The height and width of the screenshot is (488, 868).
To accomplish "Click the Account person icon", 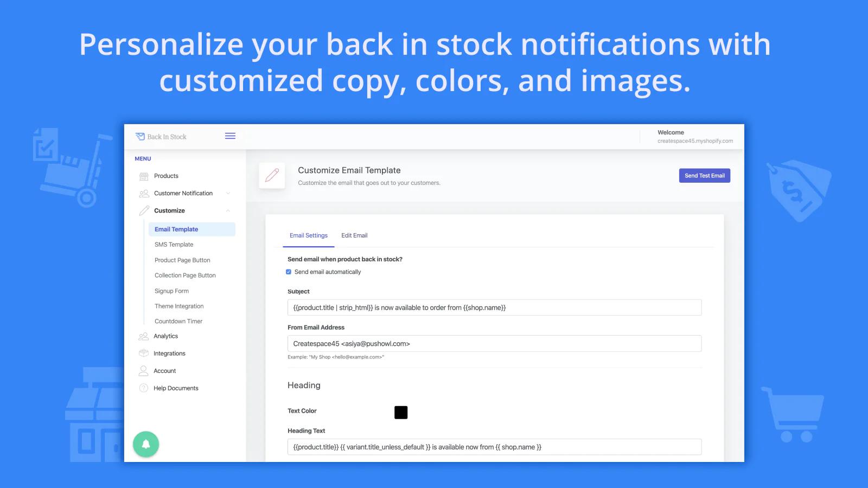I will click(x=144, y=371).
